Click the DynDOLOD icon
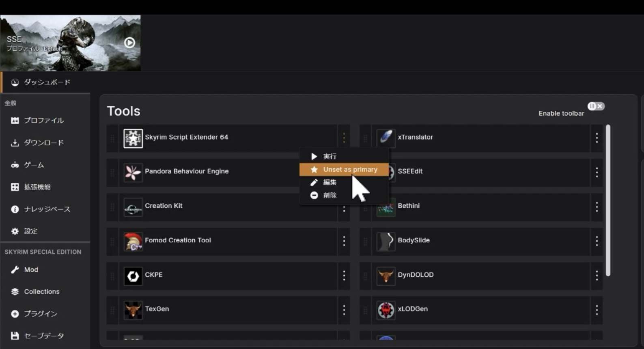 pos(386,276)
